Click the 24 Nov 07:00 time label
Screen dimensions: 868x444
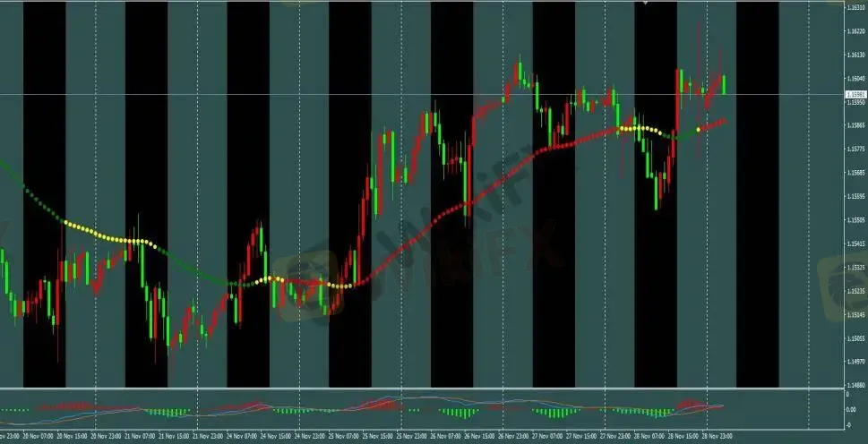242,436
